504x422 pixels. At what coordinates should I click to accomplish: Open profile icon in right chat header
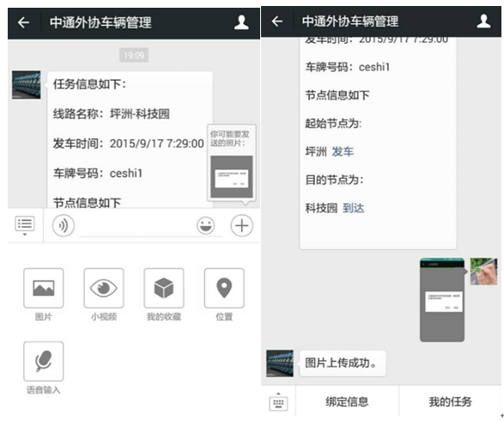coord(483,21)
